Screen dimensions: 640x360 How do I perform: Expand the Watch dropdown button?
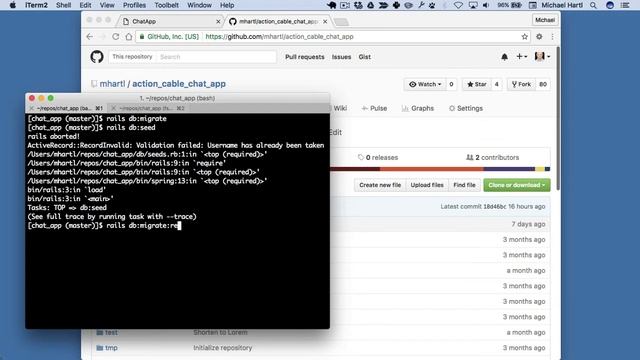[x=425, y=84]
